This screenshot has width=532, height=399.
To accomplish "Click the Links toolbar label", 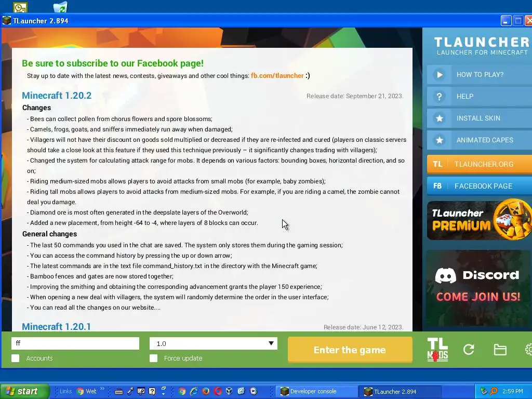I will [65, 391].
